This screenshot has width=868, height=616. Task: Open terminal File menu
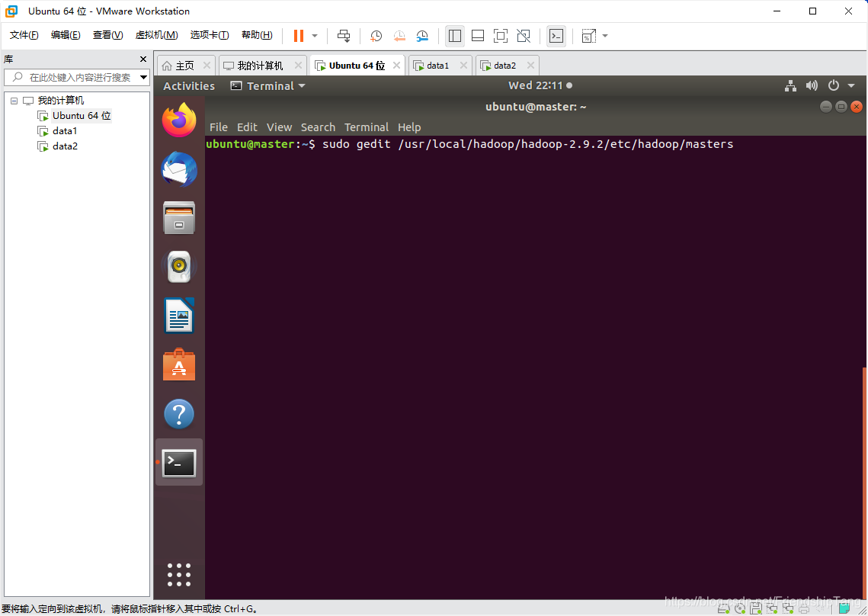(219, 127)
